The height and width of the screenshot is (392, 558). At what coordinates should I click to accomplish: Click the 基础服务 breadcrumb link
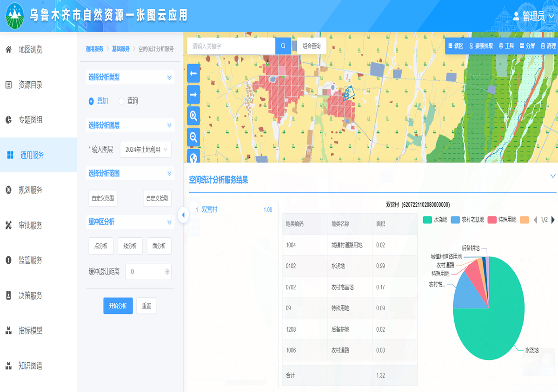click(121, 49)
